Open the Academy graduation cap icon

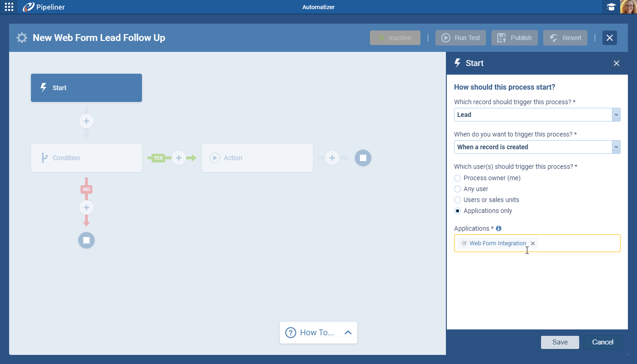[x=611, y=7]
